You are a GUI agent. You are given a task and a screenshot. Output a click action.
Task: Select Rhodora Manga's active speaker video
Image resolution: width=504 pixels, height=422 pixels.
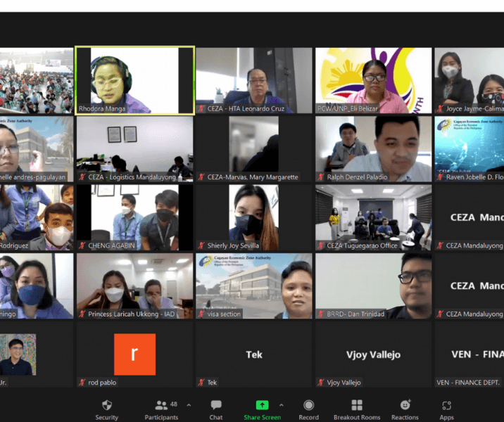134,80
